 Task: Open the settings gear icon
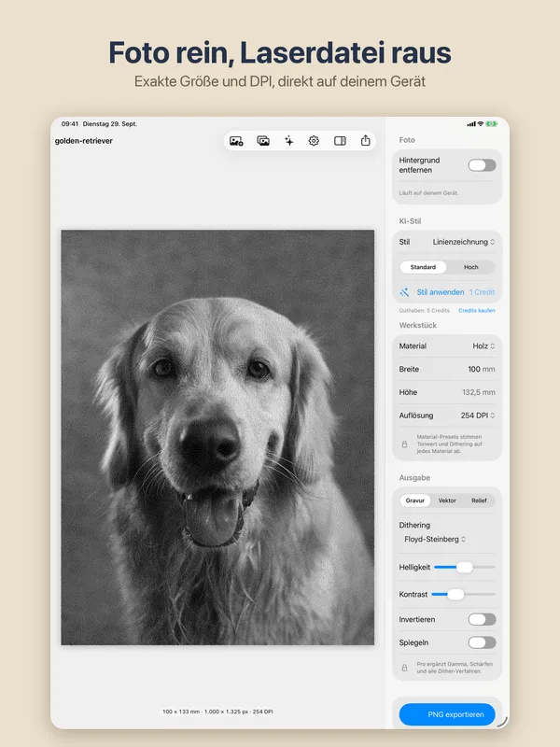point(314,141)
